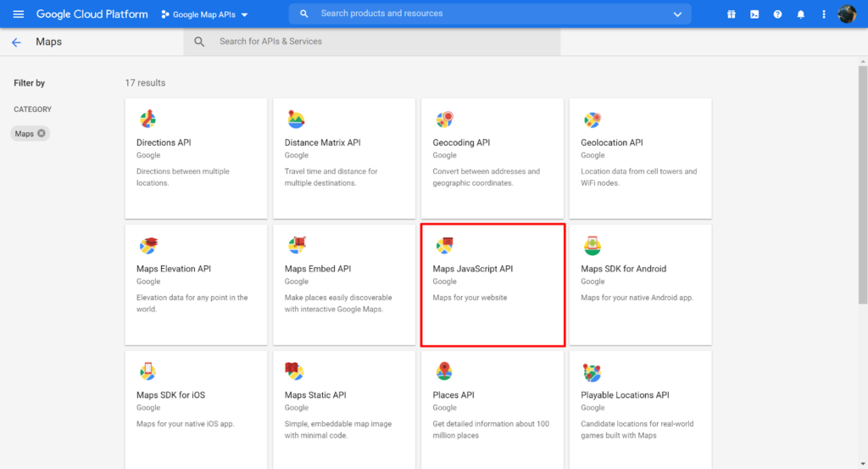Open the notifications bell
The height and width of the screenshot is (469, 868).
pos(800,14)
